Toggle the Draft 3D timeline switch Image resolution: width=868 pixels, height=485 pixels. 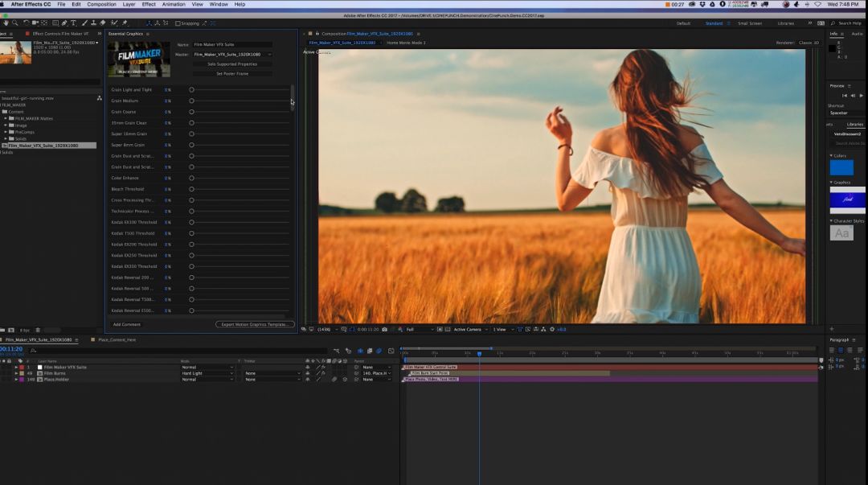(348, 351)
